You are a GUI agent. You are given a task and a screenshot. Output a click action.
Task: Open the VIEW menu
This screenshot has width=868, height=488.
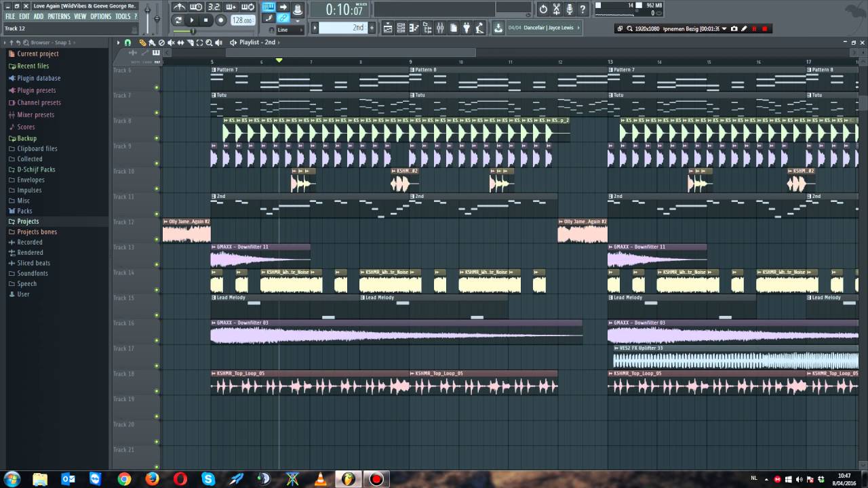pyautogui.click(x=80, y=16)
